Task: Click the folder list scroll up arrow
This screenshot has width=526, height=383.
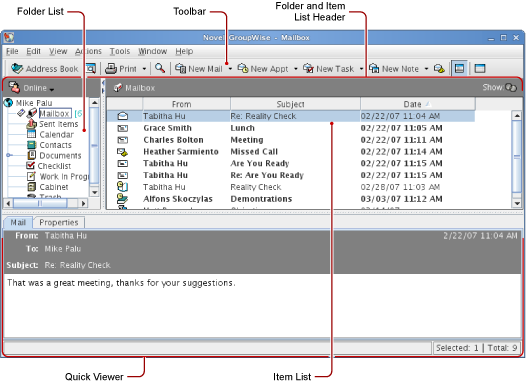Action: (x=95, y=102)
